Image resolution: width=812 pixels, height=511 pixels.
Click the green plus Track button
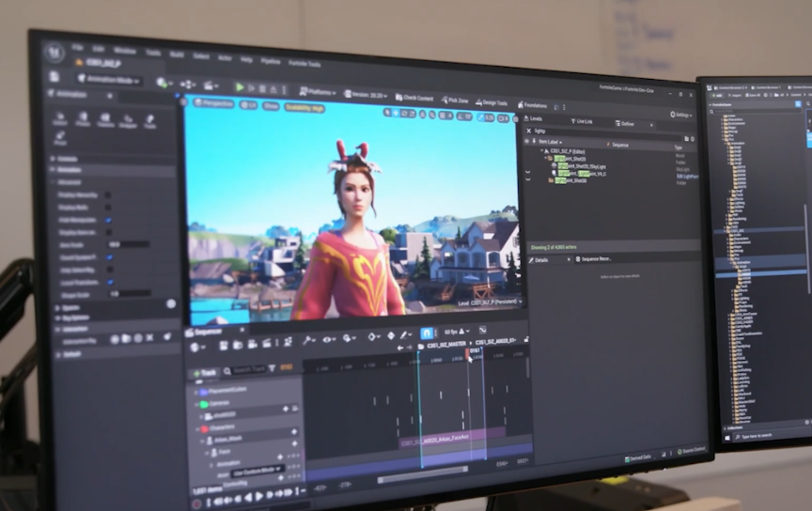pyautogui.click(x=205, y=373)
